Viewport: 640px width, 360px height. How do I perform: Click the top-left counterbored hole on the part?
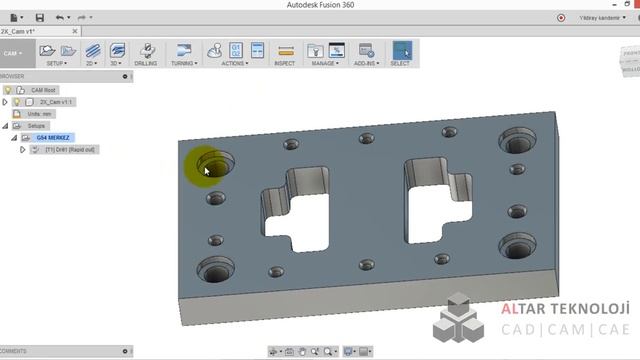tap(216, 163)
